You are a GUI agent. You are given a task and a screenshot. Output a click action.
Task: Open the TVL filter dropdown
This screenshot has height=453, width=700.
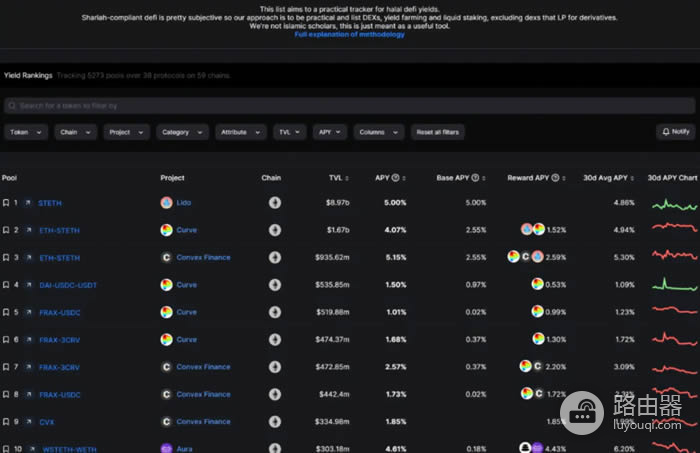(290, 132)
